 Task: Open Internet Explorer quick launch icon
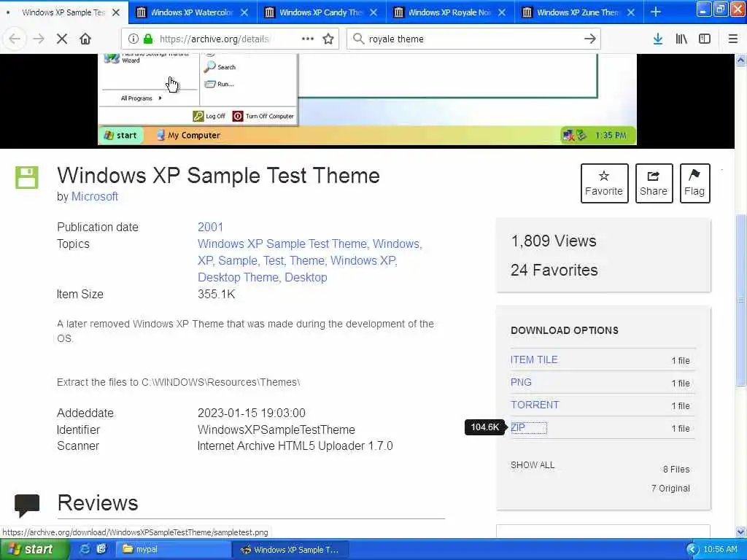click(85, 549)
